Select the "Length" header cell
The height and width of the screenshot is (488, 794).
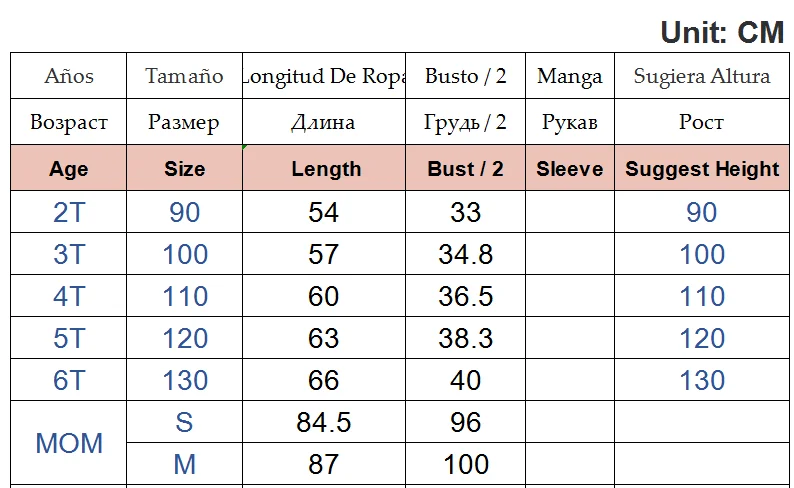(x=326, y=169)
